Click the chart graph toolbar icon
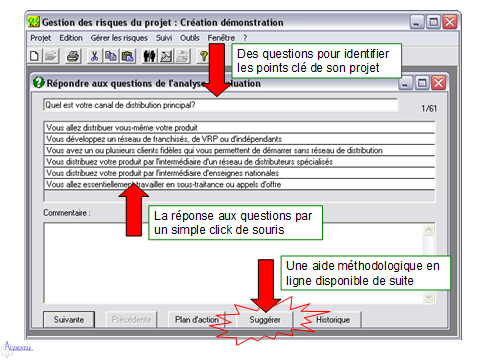The width and height of the screenshot is (480, 360). point(166,56)
